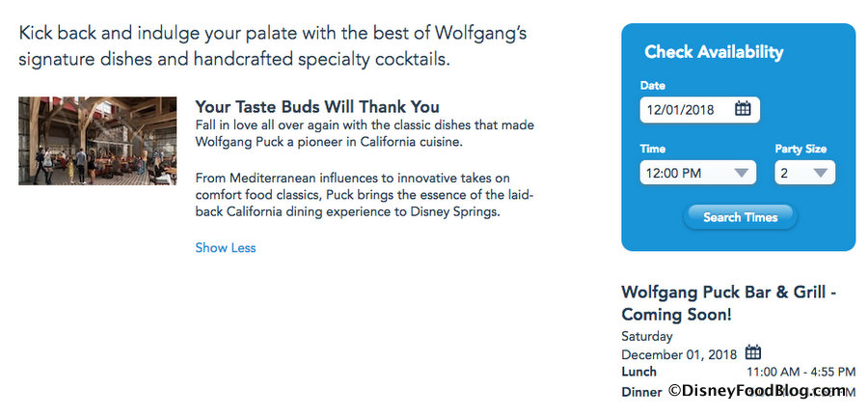868x417 pixels.
Task: Click the calendar icon beside December 01, 2018
Action: 753,353
